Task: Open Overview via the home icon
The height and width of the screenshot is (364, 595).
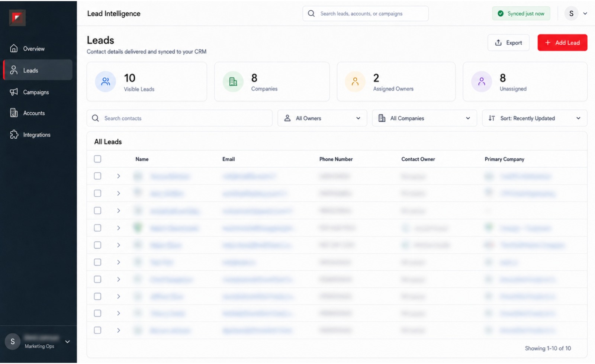Action: click(x=14, y=48)
